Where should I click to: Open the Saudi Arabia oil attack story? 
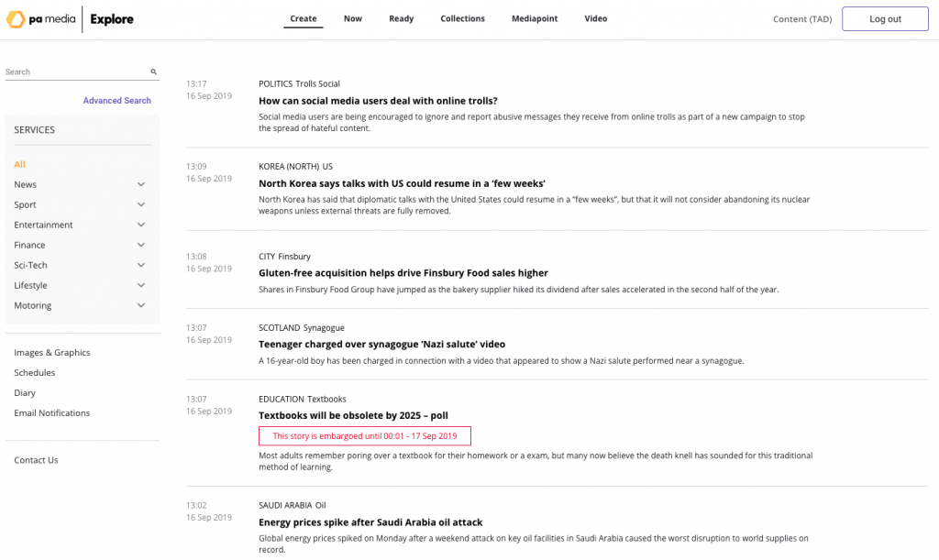click(370, 522)
